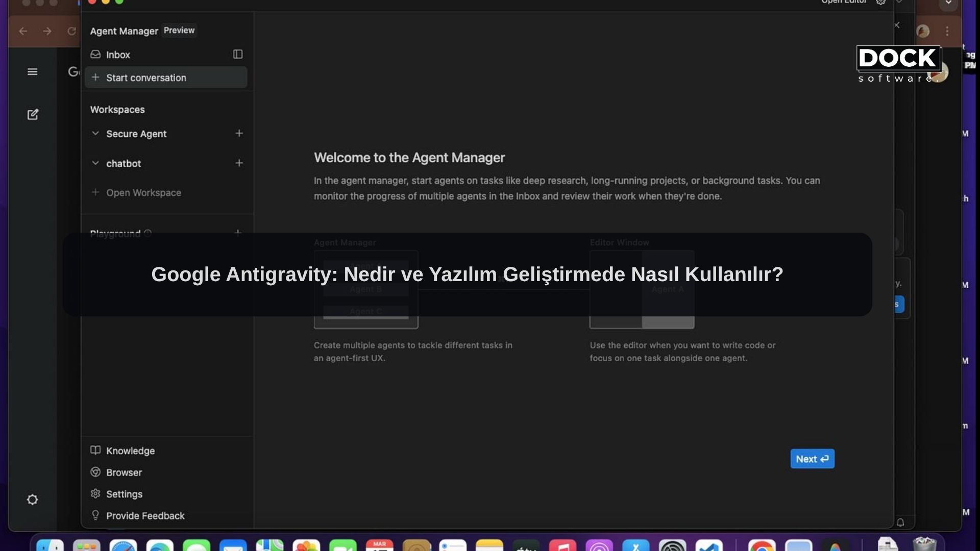Select the chatbot workspace label
This screenshot has width=980, height=551.
pyautogui.click(x=124, y=164)
